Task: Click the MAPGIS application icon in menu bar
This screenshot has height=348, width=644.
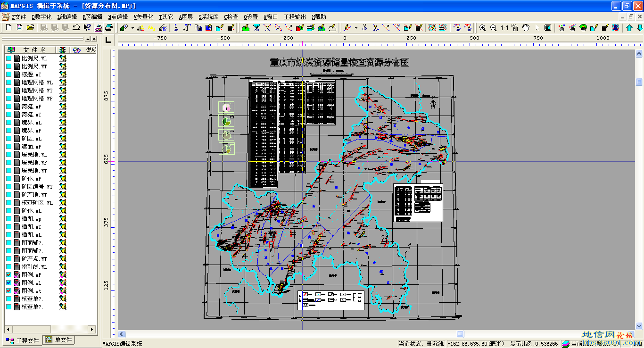Action: click(5, 17)
